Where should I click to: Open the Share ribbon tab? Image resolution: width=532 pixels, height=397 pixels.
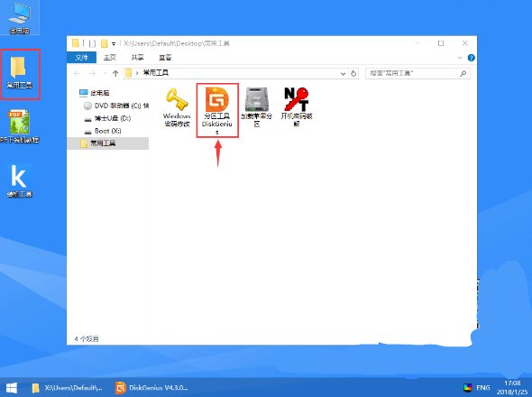click(137, 58)
